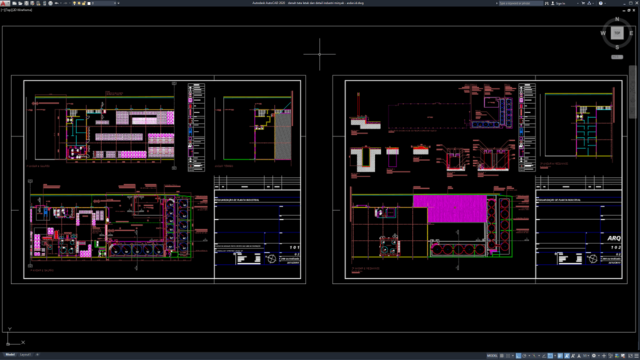Click the Save As icon
The image size is (640, 360).
[x=32, y=3]
